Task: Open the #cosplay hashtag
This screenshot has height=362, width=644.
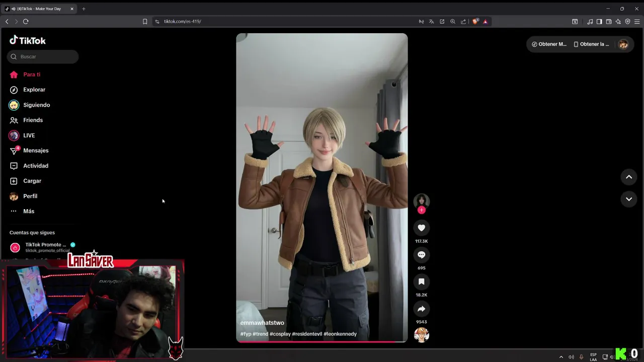Action: (280, 334)
